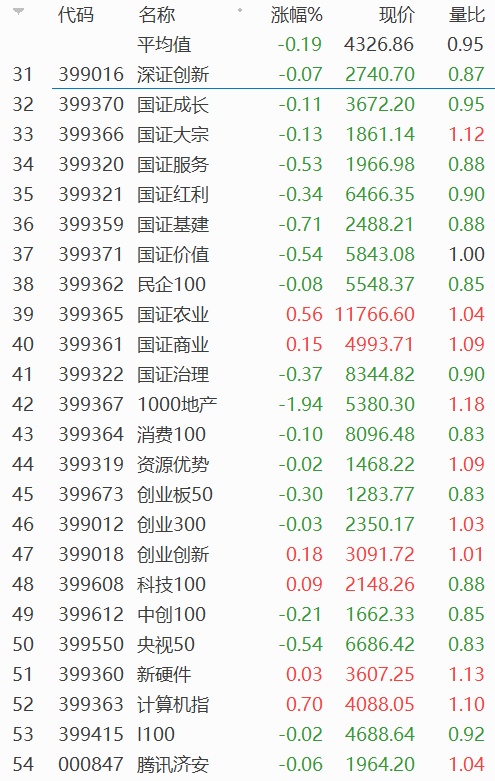Sort by the 代码 column header
Viewport: 495px width, 781px height.
[x=76, y=15]
